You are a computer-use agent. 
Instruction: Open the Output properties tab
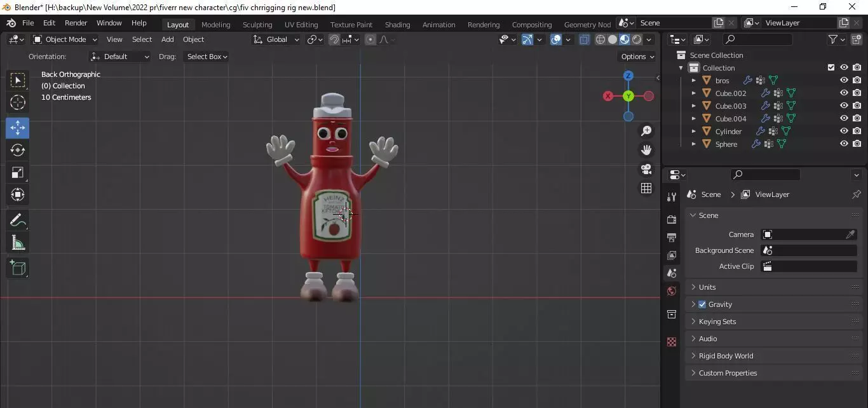[672, 237]
